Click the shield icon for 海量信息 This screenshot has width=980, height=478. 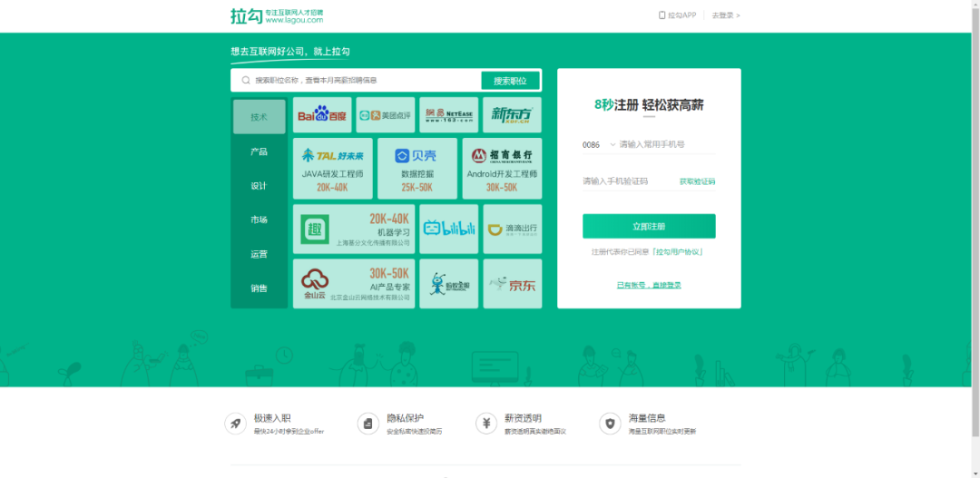610,424
